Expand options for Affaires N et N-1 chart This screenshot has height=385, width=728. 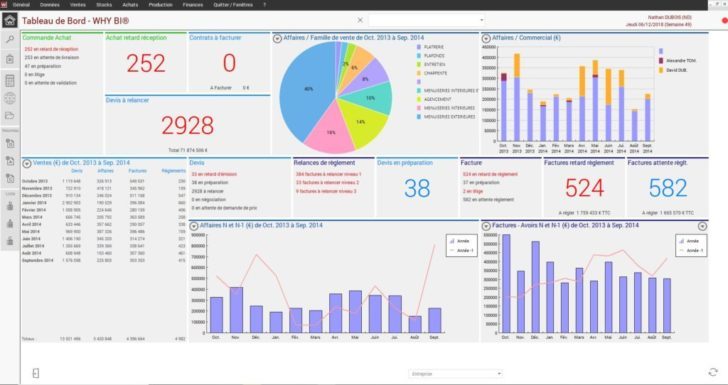[x=194, y=226]
